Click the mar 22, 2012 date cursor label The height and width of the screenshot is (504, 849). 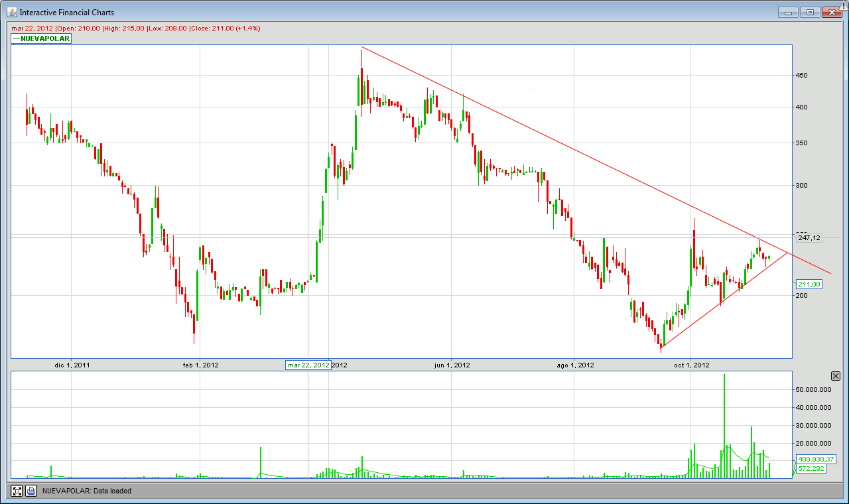tap(308, 365)
